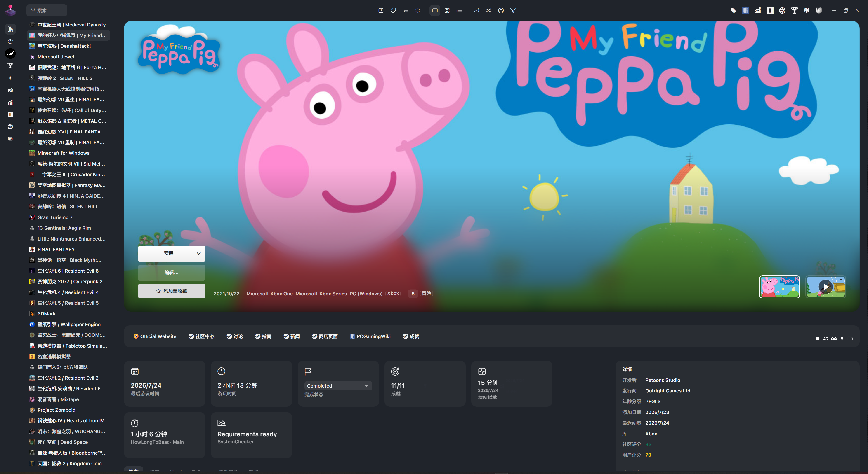Click the 添加至收藏 favorite button
This screenshot has width=868, height=474.
click(x=171, y=291)
